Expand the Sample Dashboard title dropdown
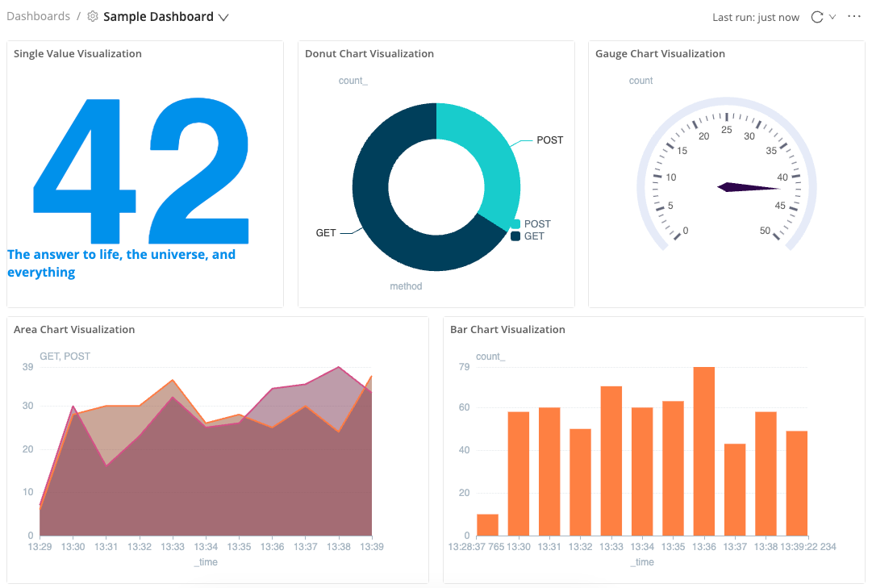The image size is (872, 588). (x=223, y=16)
